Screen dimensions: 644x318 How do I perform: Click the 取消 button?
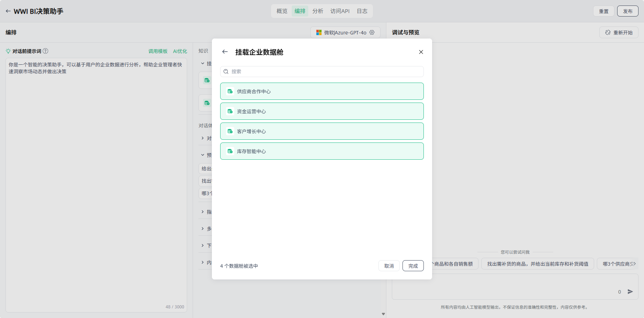click(389, 266)
